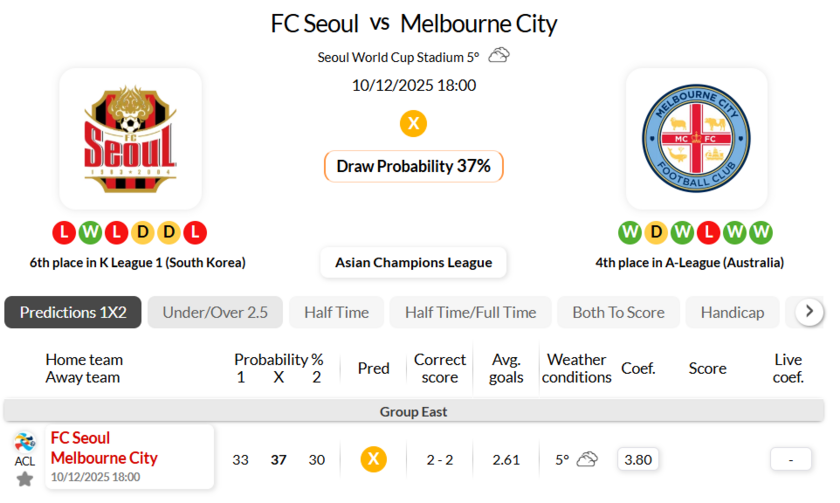This screenshot has width=840, height=503.
Task: Switch to Under/Over 2.5 tab
Action: point(215,312)
